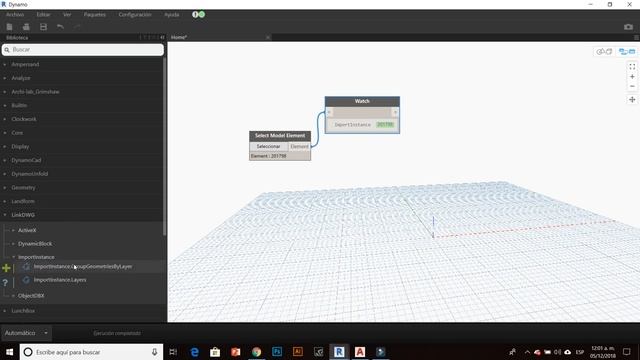Click the zoom in plus icon
This screenshot has height=360, width=640.
tap(632, 77)
